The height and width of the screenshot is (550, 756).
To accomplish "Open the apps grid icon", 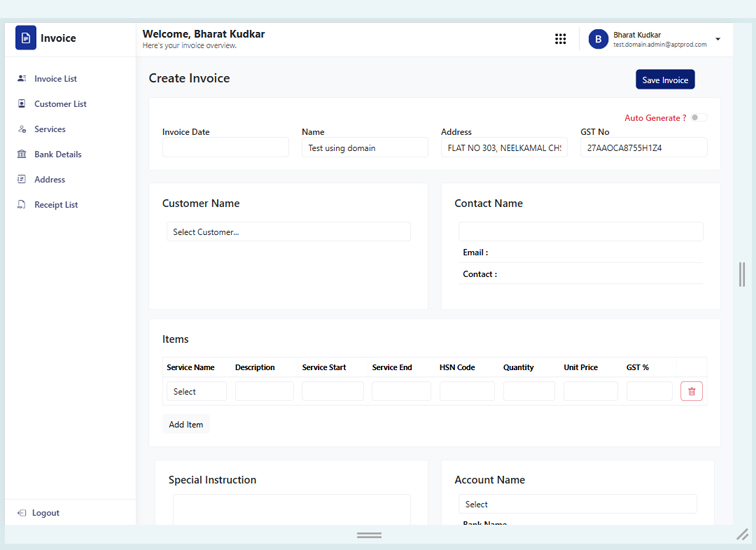I will coord(560,39).
